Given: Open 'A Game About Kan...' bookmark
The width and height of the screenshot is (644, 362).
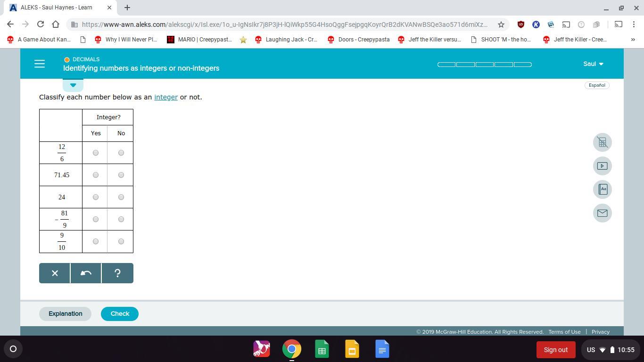Looking at the screenshot, I should point(39,40).
